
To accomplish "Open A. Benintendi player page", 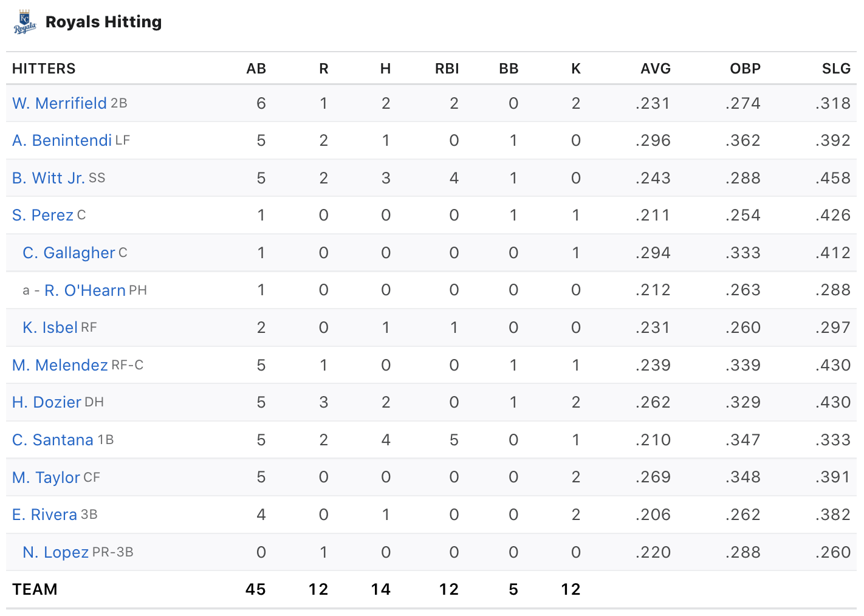I will point(62,140).
